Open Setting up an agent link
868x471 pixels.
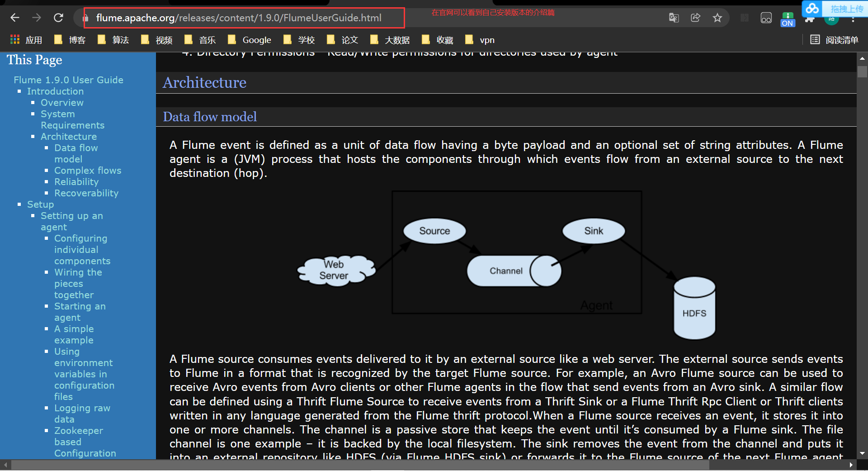(72, 221)
